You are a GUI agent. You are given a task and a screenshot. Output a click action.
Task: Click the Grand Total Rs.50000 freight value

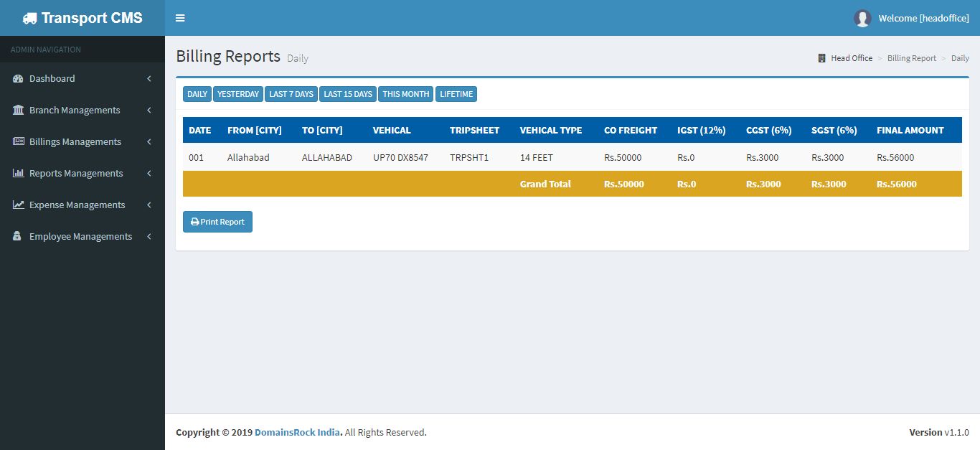click(624, 184)
